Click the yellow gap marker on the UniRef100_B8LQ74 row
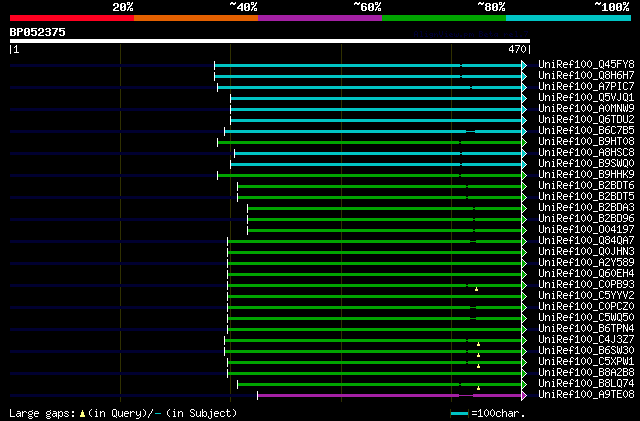 [478, 388]
